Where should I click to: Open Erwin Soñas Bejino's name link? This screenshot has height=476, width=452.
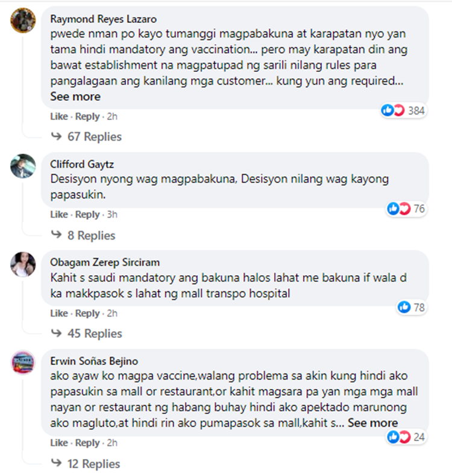tap(94, 361)
